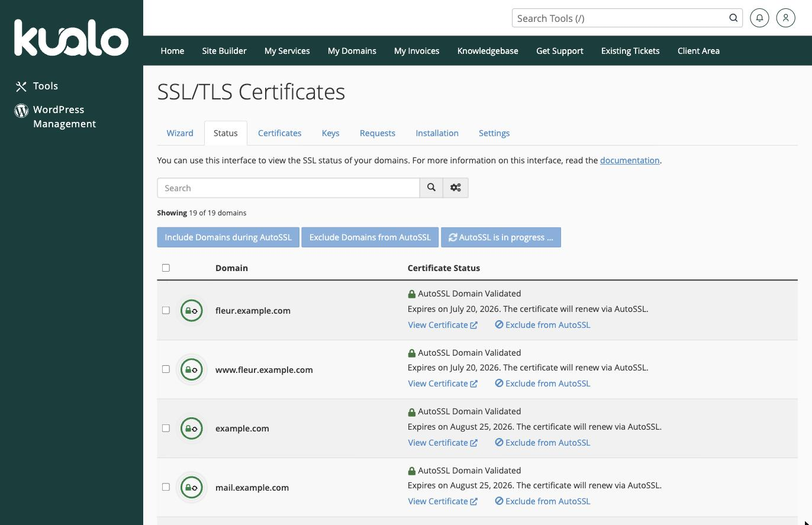Screen dimensions: 812x525
Task: Click Tools wrench icon in sidebar
Action: point(21,86)
